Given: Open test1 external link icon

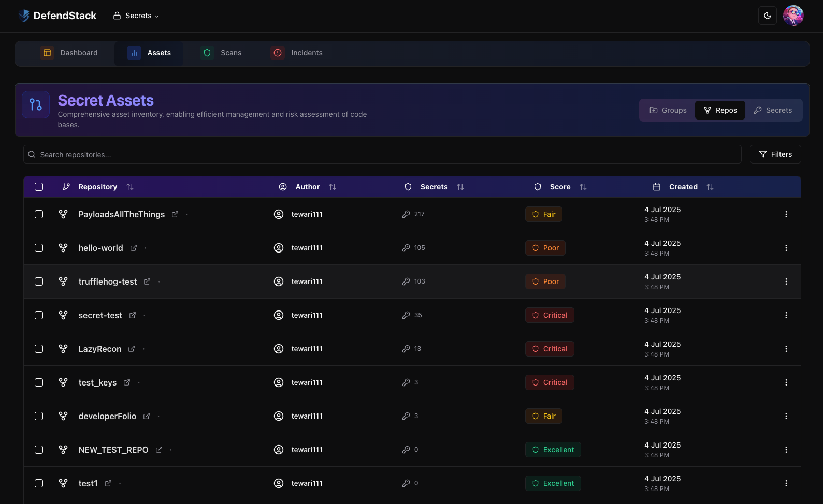Looking at the screenshot, I should click(x=108, y=483).
